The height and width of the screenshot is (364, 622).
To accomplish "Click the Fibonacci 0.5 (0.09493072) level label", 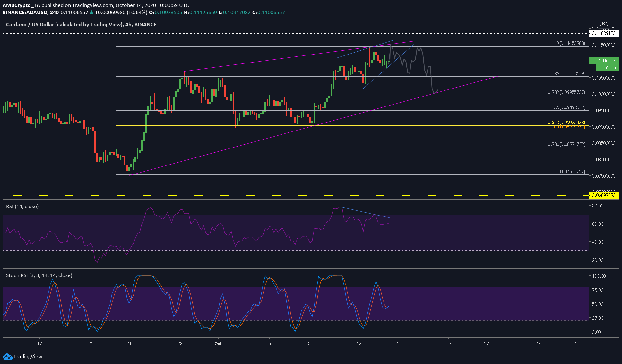I will (568, 107).
